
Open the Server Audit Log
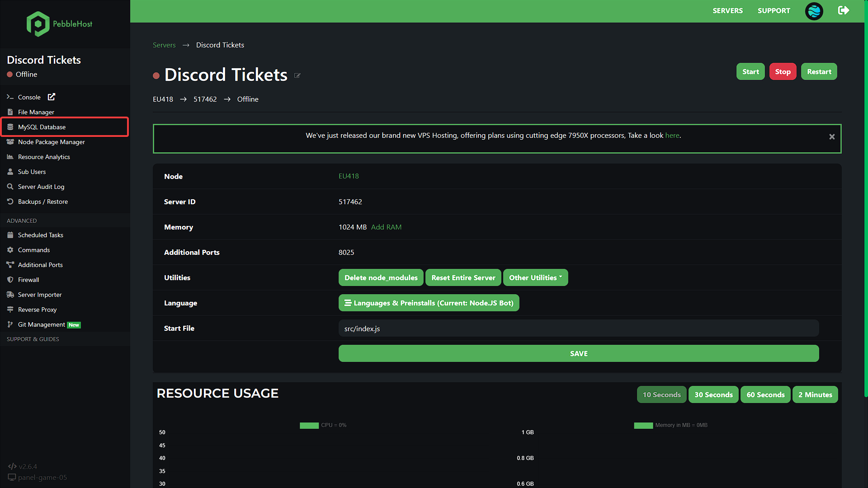(x=41, y=186)
